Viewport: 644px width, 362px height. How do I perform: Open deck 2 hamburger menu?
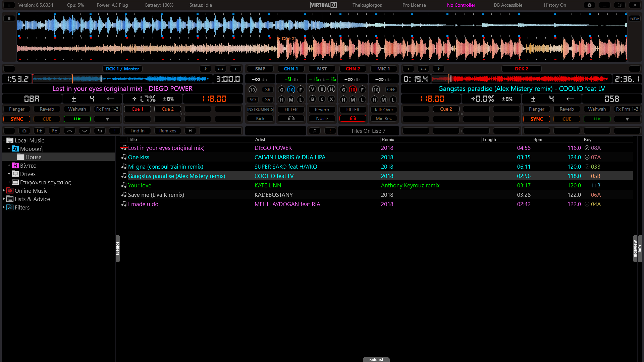(x=635, y=69)
